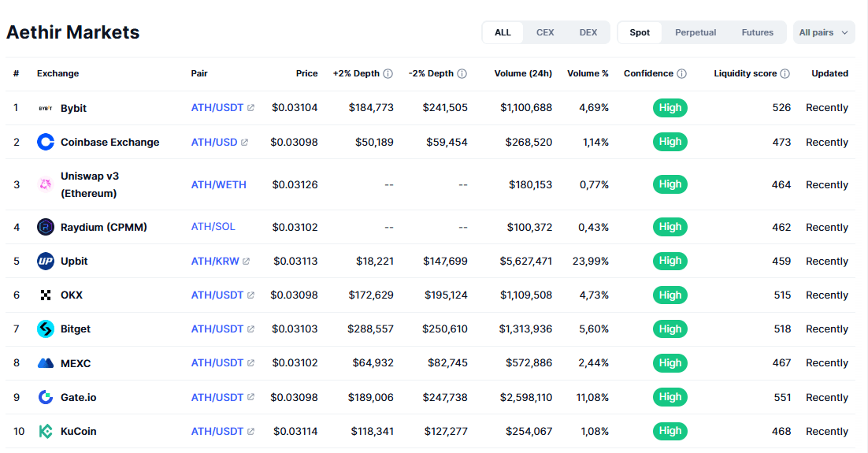Image resolution: width=868 pixels, height=453 pixels.
Task: Click the High confidence badge for Bybit
Action: pyautogui.click(x=670, y=108)
